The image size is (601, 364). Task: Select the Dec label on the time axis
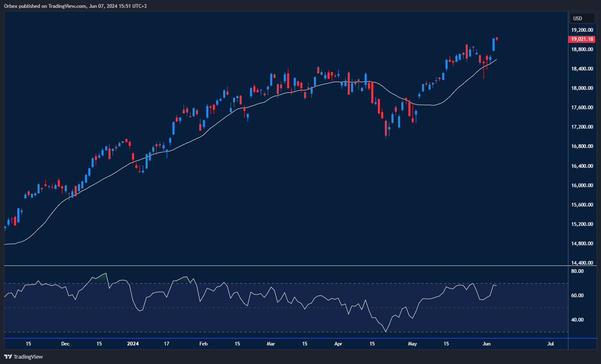pyautogui.click(x=65, y=344)
